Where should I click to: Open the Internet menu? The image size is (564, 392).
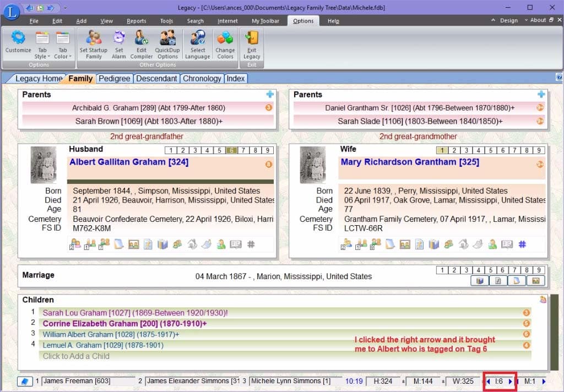(227, 21)
